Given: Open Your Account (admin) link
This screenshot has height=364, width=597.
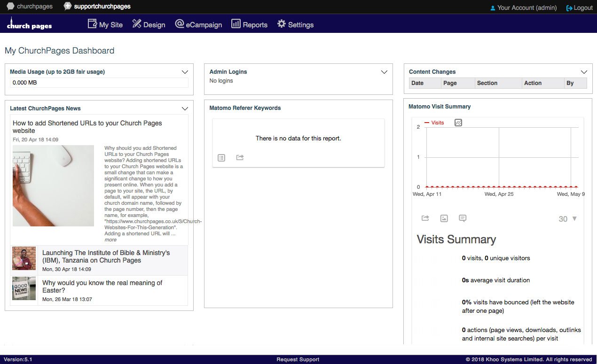Looking at the screenshot, I should click(523, 8).
